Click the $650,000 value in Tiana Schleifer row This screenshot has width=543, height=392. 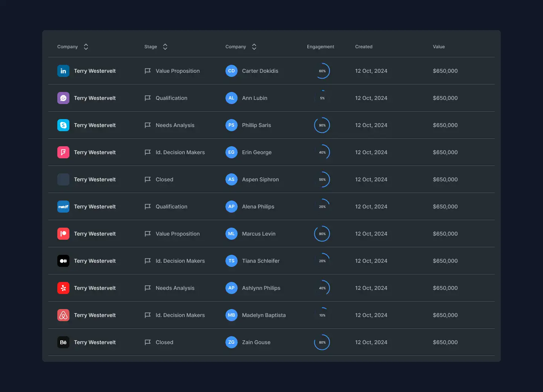point(445,261)
